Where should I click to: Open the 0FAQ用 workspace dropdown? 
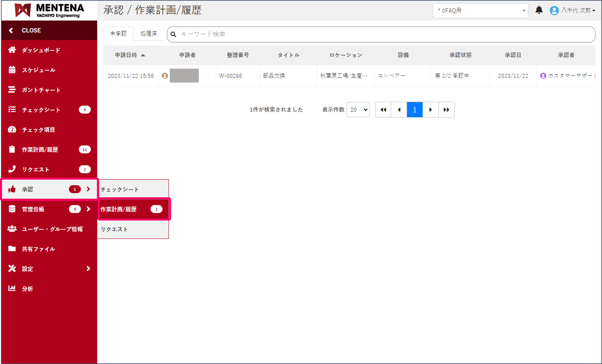(x=480, y=11)
